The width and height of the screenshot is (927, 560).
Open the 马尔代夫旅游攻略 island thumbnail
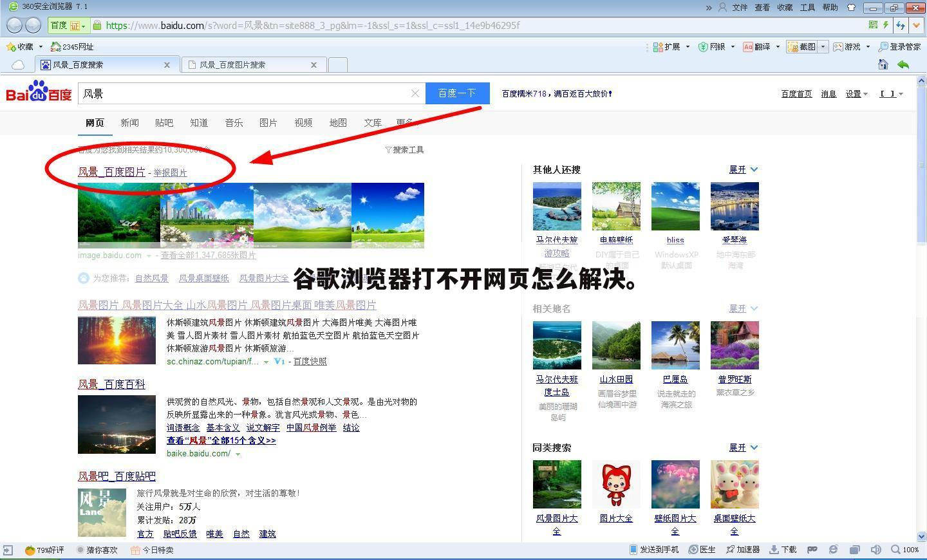(x=557, y=206)
